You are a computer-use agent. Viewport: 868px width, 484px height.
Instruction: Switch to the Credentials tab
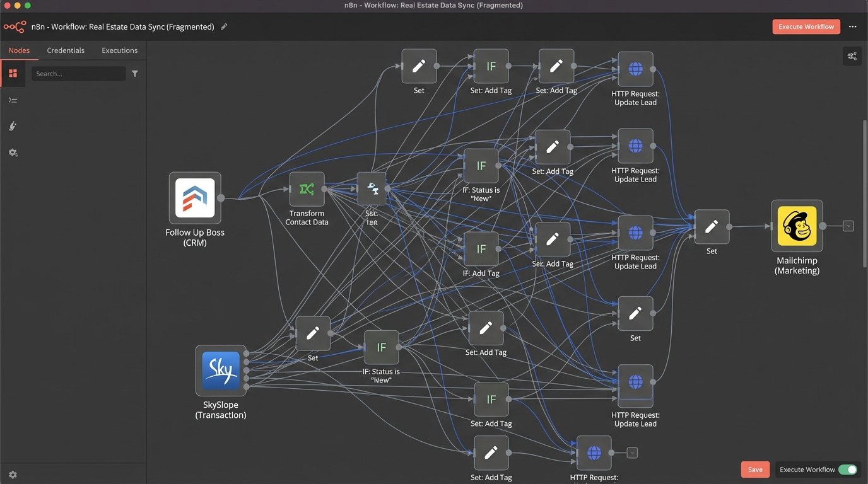(x=66, y=50)
